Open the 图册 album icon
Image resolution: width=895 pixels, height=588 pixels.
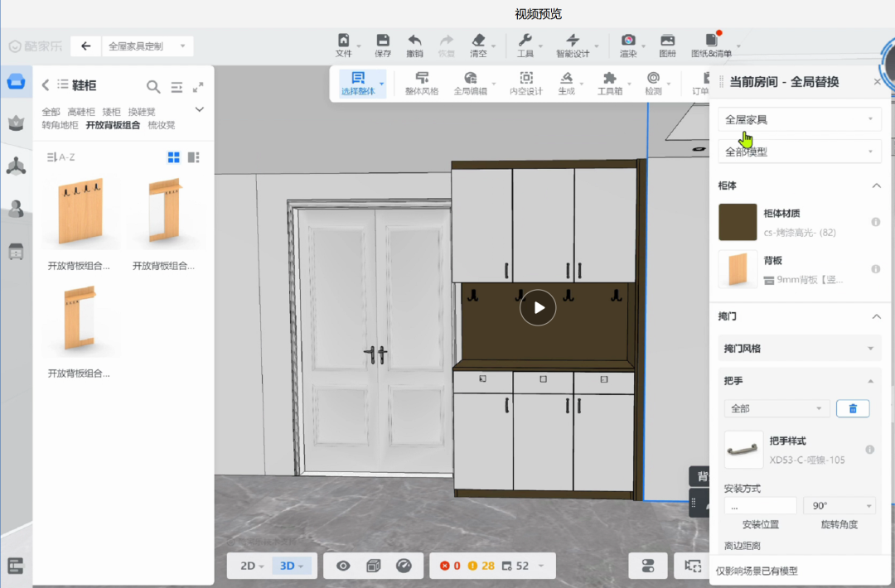point(667,45)
